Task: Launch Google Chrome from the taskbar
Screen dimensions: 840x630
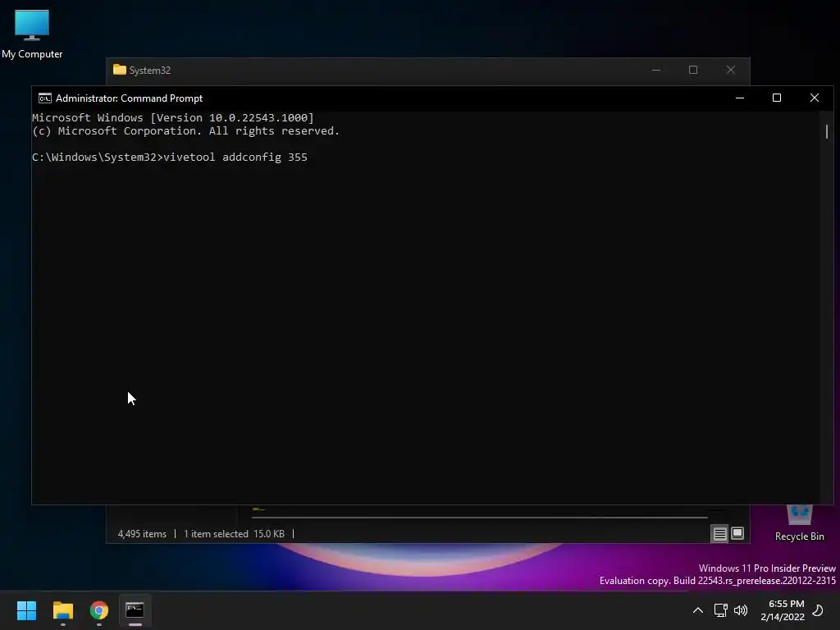Action: pos(99,610)
